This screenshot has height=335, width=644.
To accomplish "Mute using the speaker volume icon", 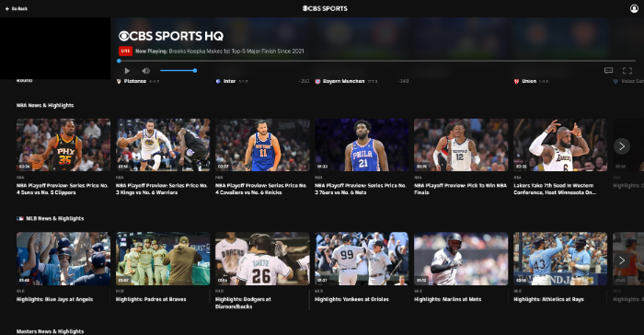I will 145,71.
